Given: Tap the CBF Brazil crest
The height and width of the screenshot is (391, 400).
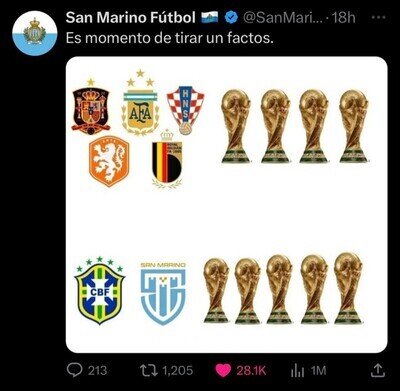Looking at the screenshot, I should [x=100, y=291].
